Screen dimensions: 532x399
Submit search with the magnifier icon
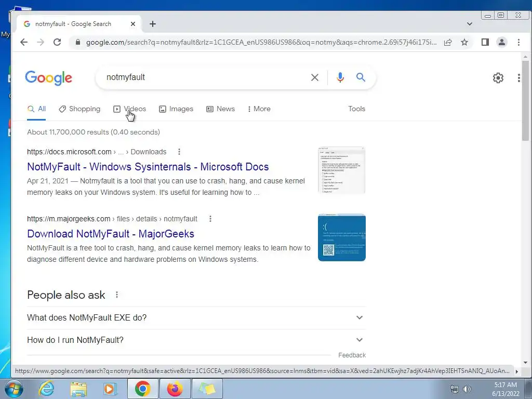pyautogui.click(x=361, y=77)
